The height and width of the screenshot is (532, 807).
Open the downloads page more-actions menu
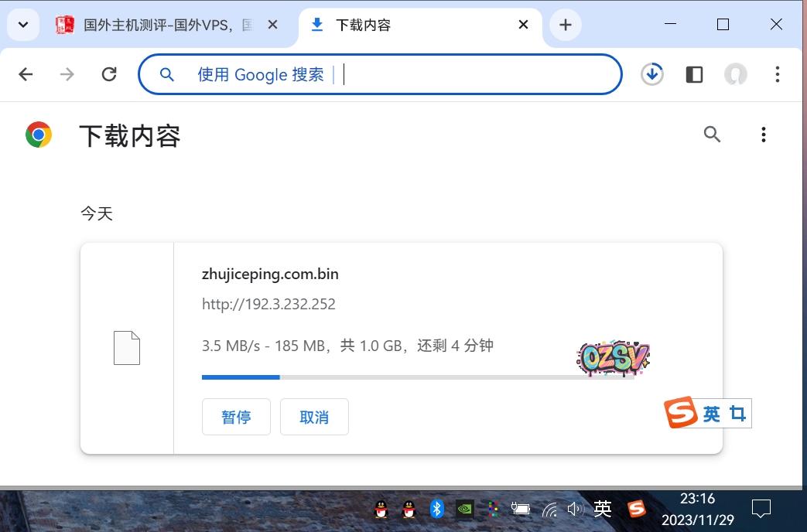[x=763, y=135]
